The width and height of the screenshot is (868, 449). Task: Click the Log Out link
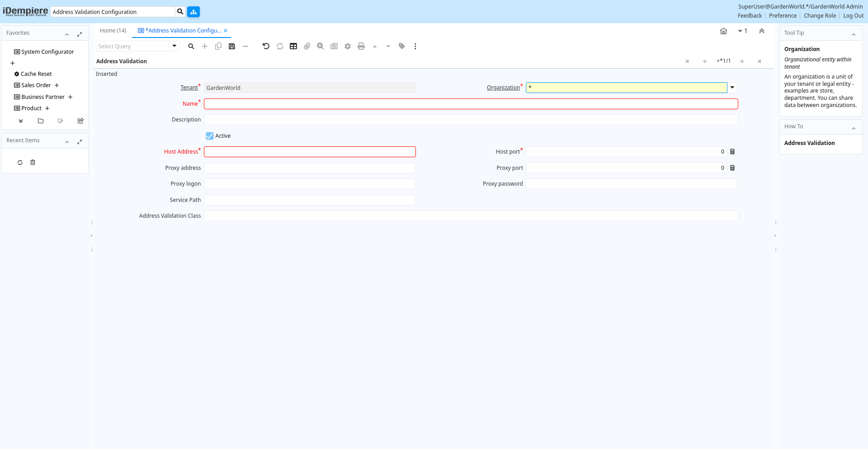coord(853,16)
